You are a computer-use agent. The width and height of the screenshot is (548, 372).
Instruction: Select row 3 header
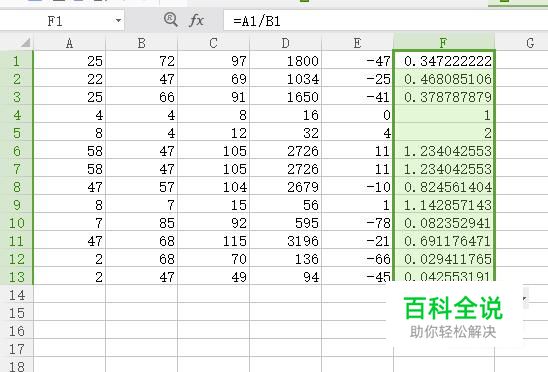pyautogui.click(x=16, y=97)
